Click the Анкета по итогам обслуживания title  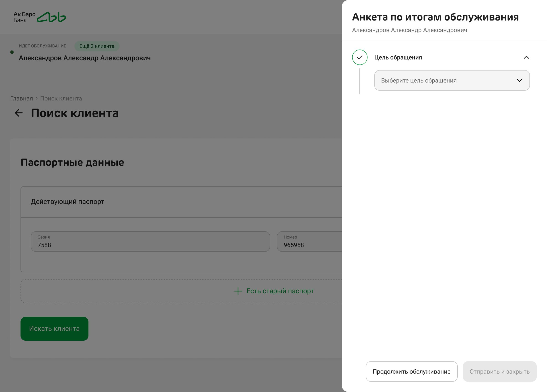pos(435,17)
